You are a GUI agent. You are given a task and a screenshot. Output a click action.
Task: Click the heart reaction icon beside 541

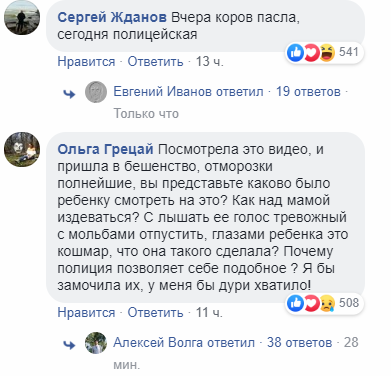(311, 53)
